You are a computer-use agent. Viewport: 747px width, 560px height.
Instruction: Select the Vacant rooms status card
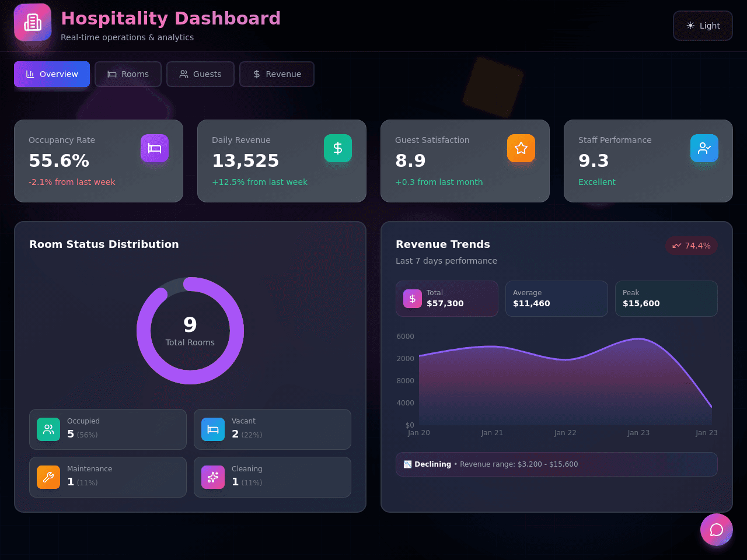pyautogui.click(x=273, y=429)
